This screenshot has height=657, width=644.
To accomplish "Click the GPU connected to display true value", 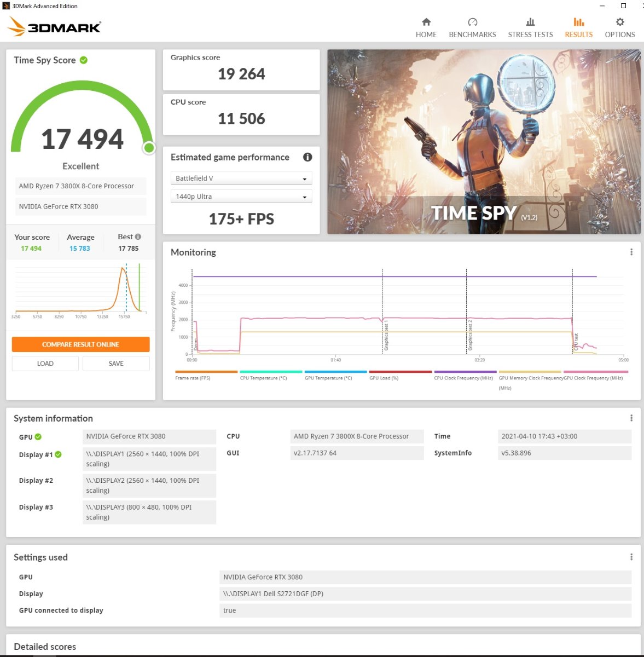I will pyautogui.click(x=425, y=610).
